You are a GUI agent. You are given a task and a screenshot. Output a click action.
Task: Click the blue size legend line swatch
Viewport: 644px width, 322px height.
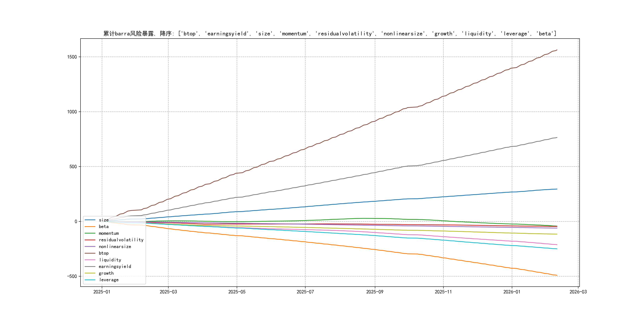(90, 220)
